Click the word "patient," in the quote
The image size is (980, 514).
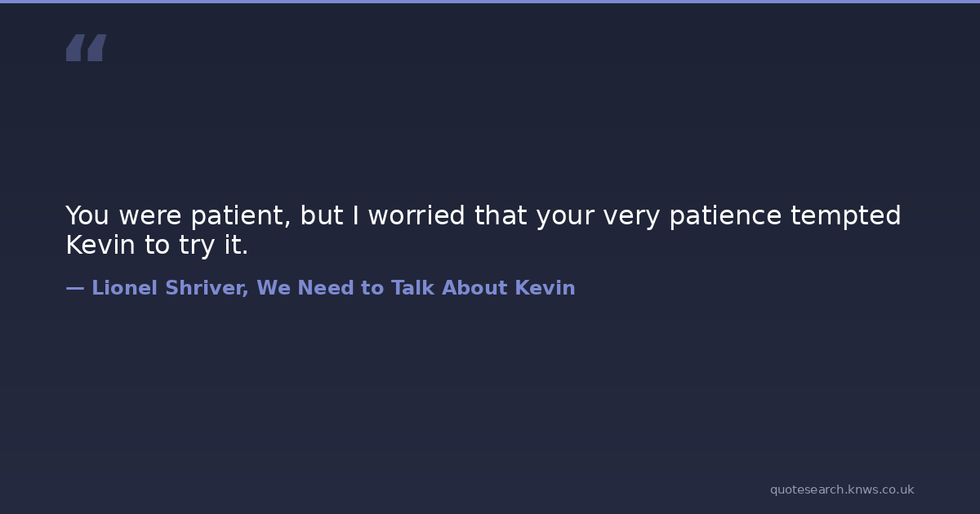click(x=241, y=216)
